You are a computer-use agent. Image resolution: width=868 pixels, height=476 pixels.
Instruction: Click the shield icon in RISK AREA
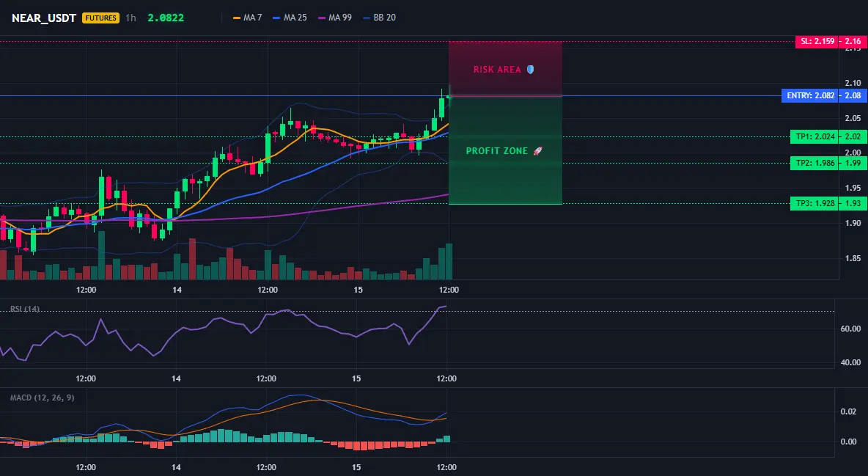point(530,69)
